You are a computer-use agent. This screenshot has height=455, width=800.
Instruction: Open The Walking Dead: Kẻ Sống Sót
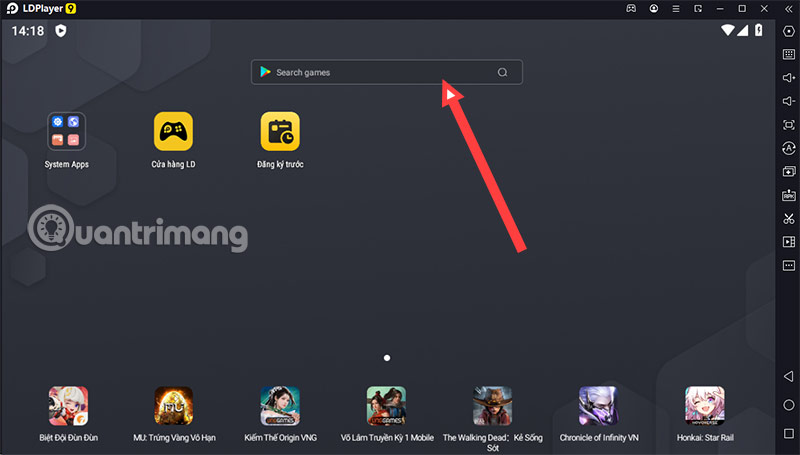point(492,406)
